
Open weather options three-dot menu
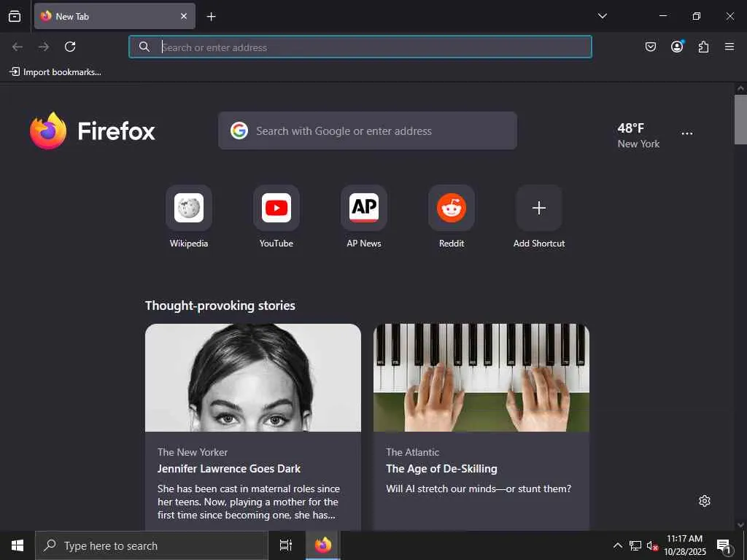687,134
